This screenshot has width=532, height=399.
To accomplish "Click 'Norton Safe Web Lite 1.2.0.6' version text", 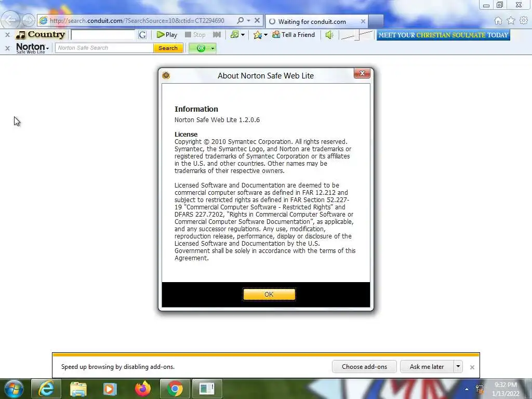I will click(217, 120).
